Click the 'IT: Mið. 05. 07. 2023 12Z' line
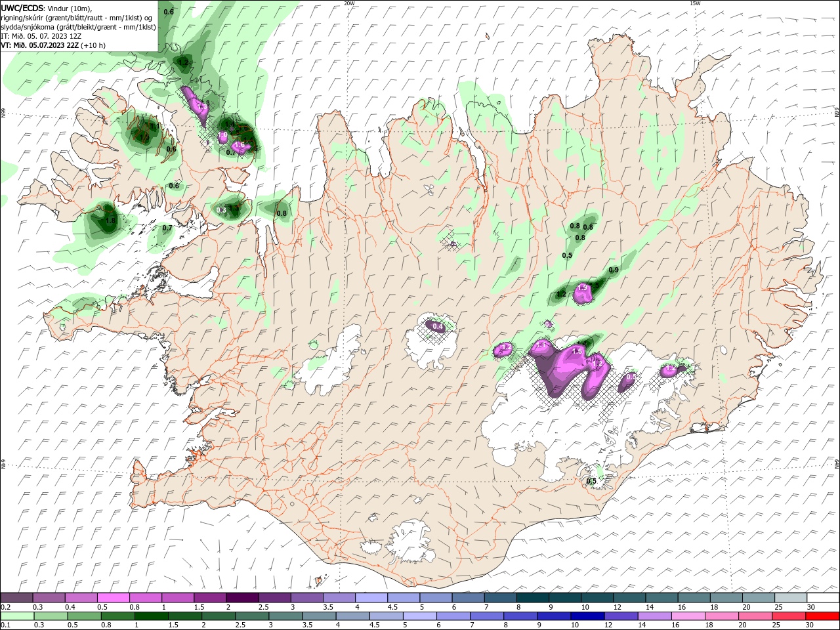The width and height of the screenshot is (840, 630). coord(41,36)
